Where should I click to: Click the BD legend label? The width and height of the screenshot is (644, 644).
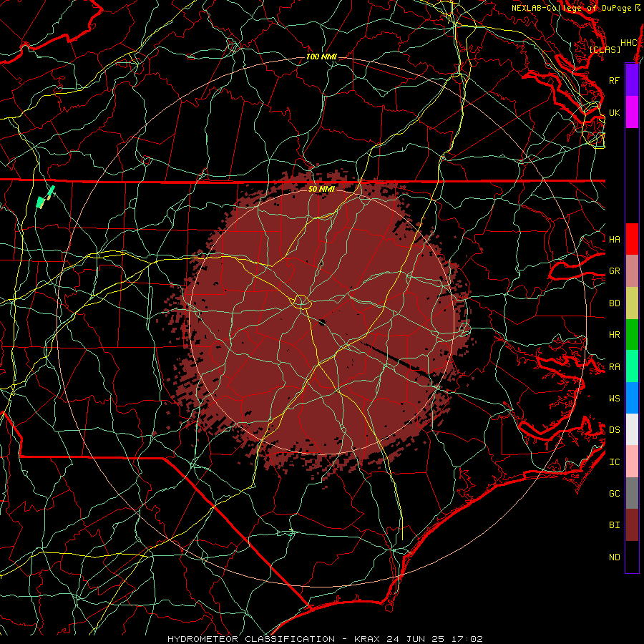point(614,303)
